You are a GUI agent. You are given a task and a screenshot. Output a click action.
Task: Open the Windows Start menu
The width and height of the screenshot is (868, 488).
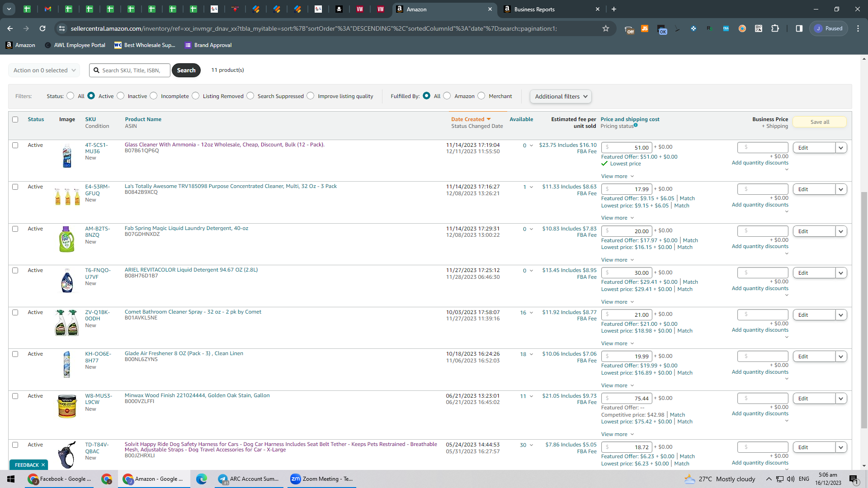pyautogui.click(x=11, y=479)
